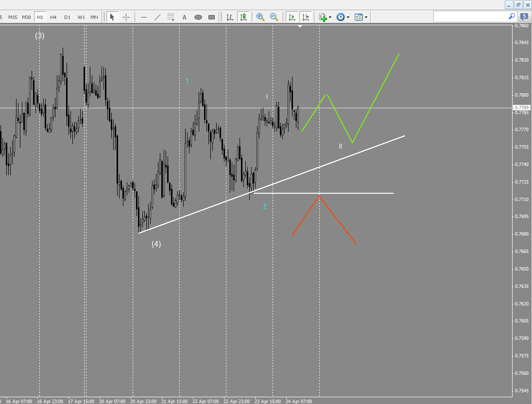Select the MN monthly timeframe
This screenshot has width=532, height=404.
94,17
